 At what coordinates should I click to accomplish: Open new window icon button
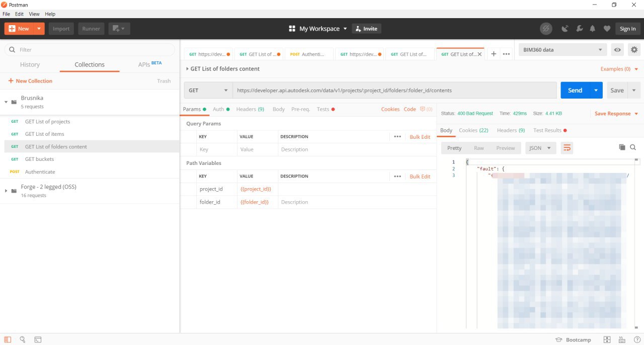point(119,29)
